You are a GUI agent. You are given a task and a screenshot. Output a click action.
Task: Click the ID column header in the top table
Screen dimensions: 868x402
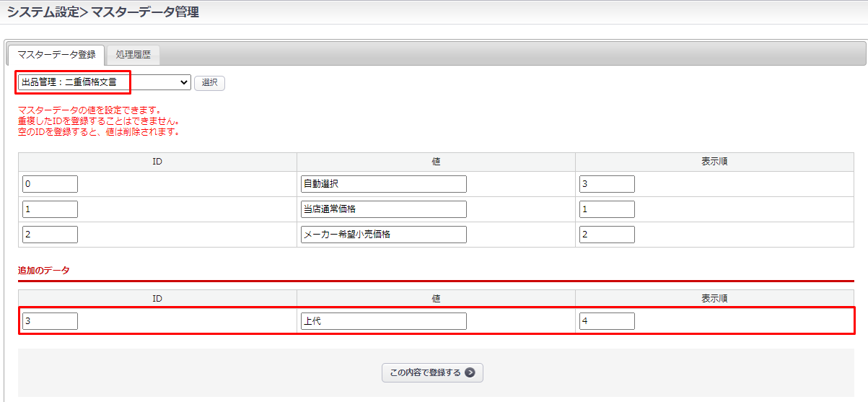pyautogui.click(x=157, y=162)
